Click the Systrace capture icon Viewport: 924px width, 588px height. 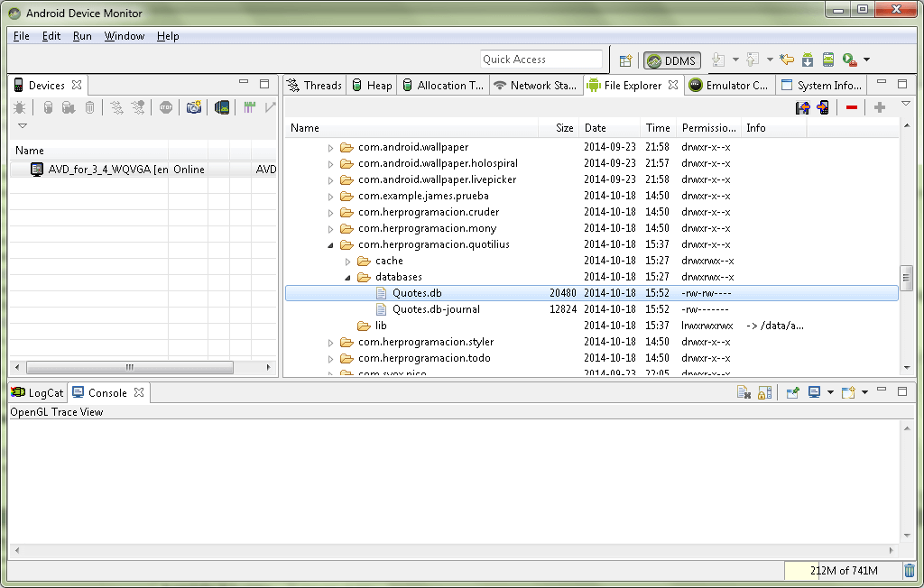pos(249,108)
